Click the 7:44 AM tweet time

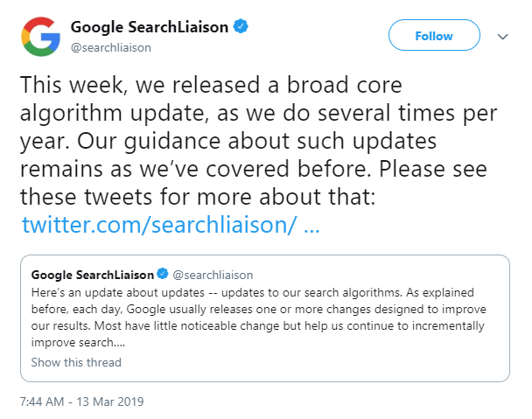click(x=42, y=402)
